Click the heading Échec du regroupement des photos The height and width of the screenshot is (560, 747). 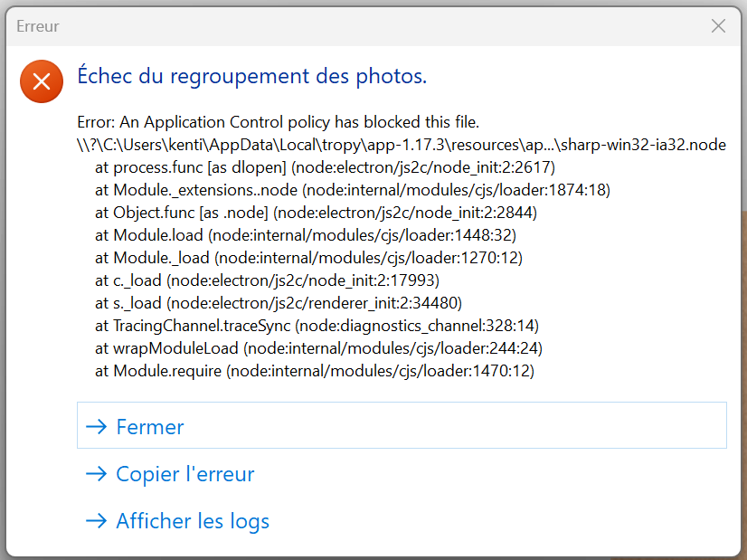(251, 76)
